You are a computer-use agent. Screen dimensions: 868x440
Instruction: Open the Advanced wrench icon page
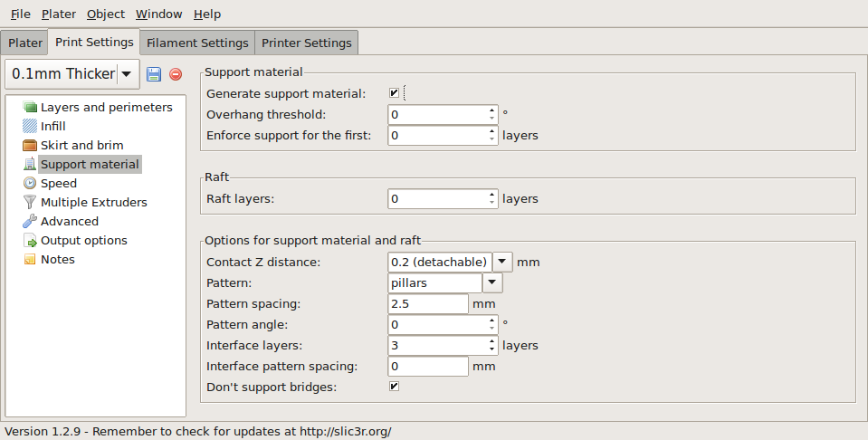(x=30, y=222)
